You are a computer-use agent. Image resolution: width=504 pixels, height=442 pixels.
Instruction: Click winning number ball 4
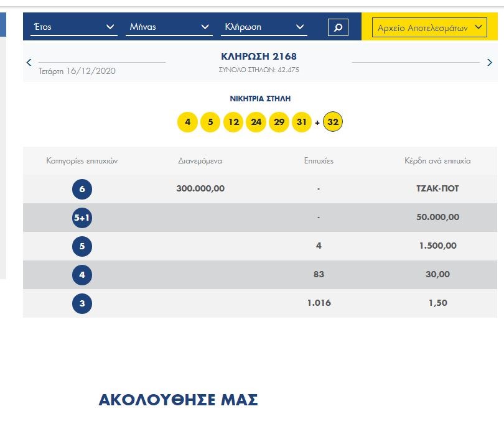[187, 122]
